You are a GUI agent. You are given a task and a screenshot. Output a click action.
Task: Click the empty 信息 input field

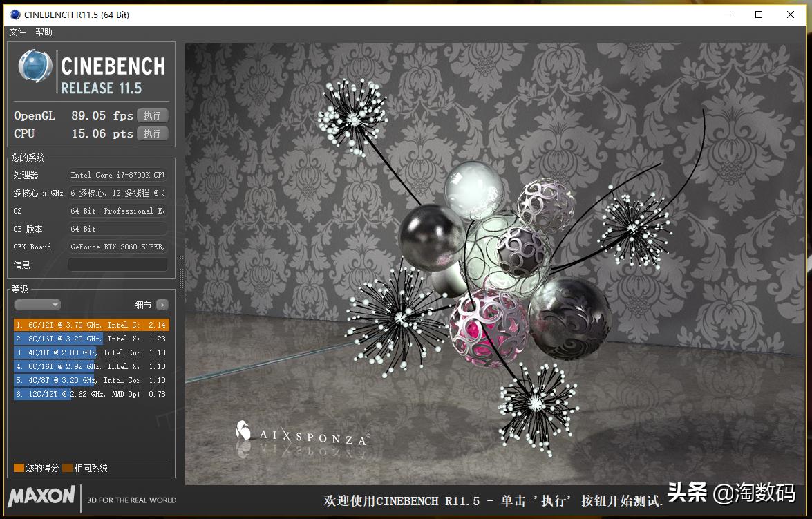click(117, 264)
